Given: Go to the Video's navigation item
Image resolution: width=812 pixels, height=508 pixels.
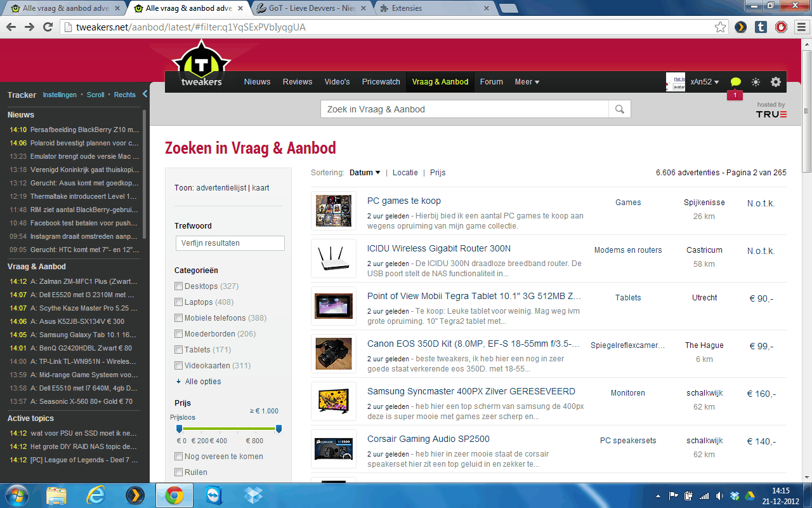Looking at the screenshot, I should click(337, 82).
